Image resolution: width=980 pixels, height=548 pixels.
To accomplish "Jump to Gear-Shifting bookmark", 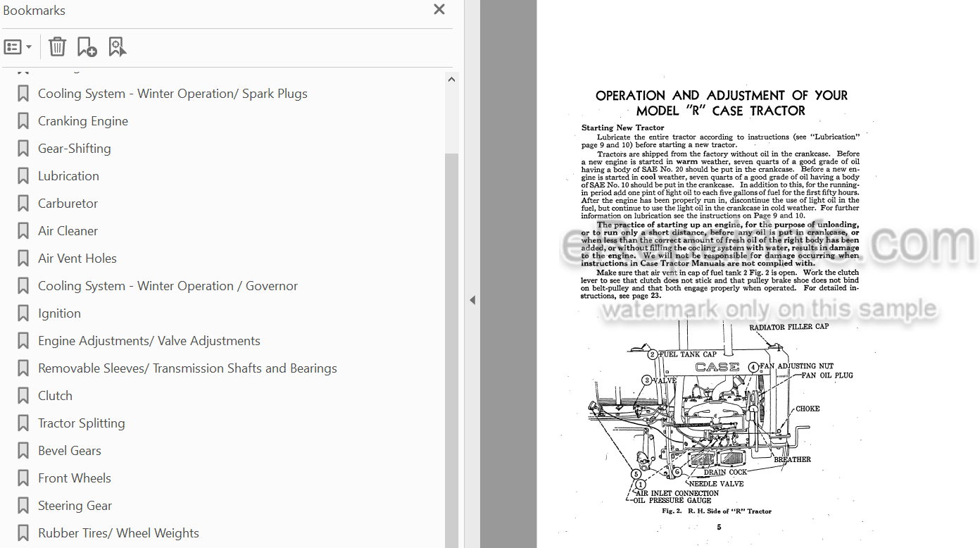I will point(75,149).
